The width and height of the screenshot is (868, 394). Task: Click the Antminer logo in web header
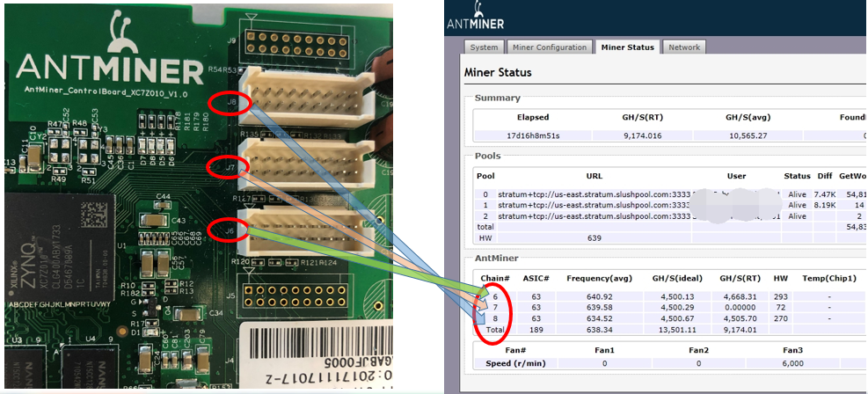(476, 16)
